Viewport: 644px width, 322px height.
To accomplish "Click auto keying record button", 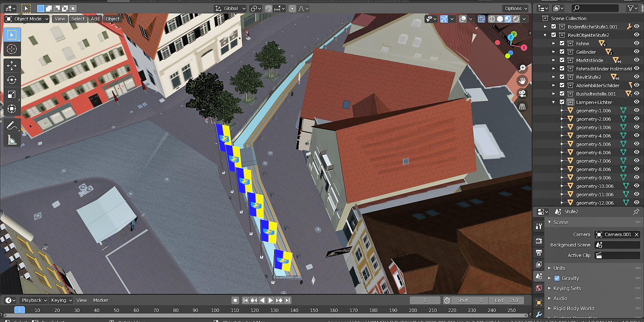I will pyautogui.click(x=235, y=300).
